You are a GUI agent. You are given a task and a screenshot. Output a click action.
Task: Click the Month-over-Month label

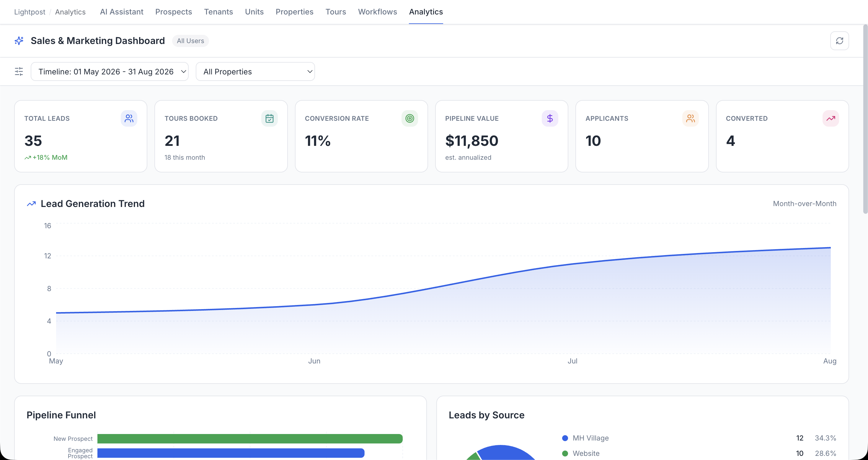pyautogui.click(x=805, y=203)
